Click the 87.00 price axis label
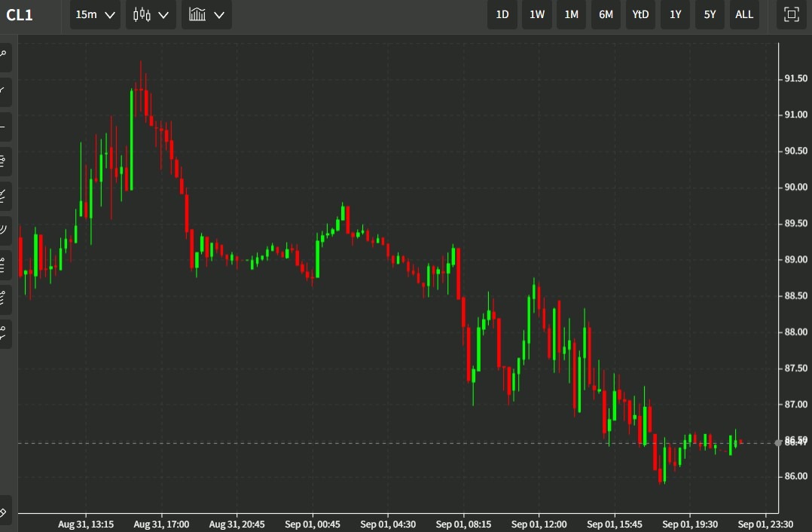The height and width of the screenshot is (532, 812). 796,405
